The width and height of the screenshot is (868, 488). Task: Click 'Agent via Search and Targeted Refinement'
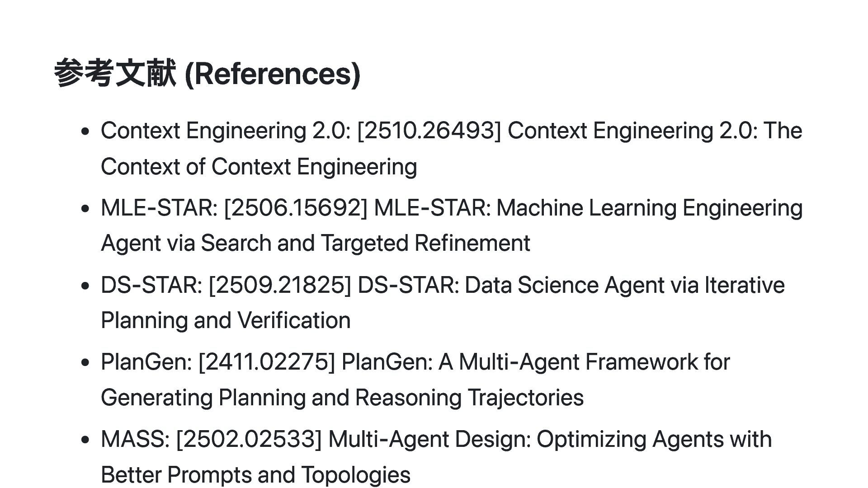(x=315, y=243)
